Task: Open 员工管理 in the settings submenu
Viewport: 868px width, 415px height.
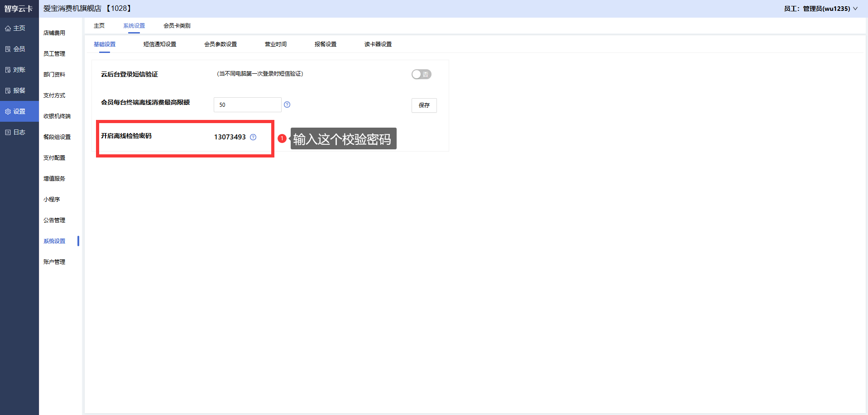Action: (54, 54)
